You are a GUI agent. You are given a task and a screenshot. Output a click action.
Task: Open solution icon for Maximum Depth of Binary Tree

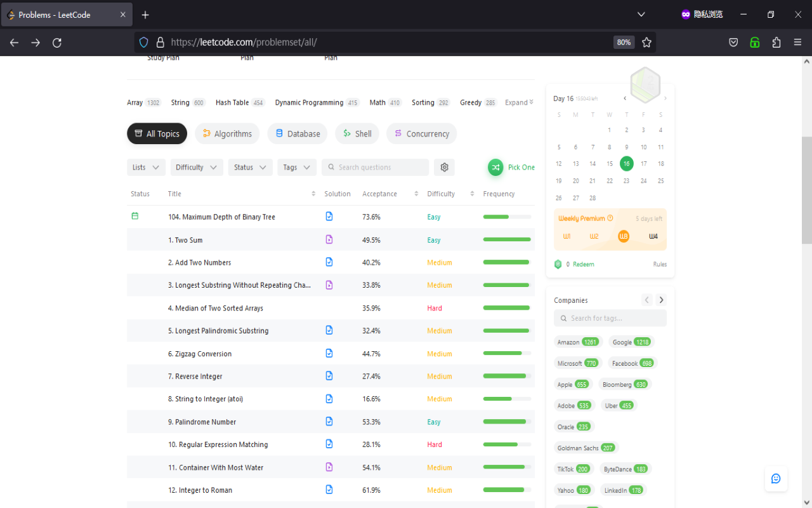pos(329,217)
